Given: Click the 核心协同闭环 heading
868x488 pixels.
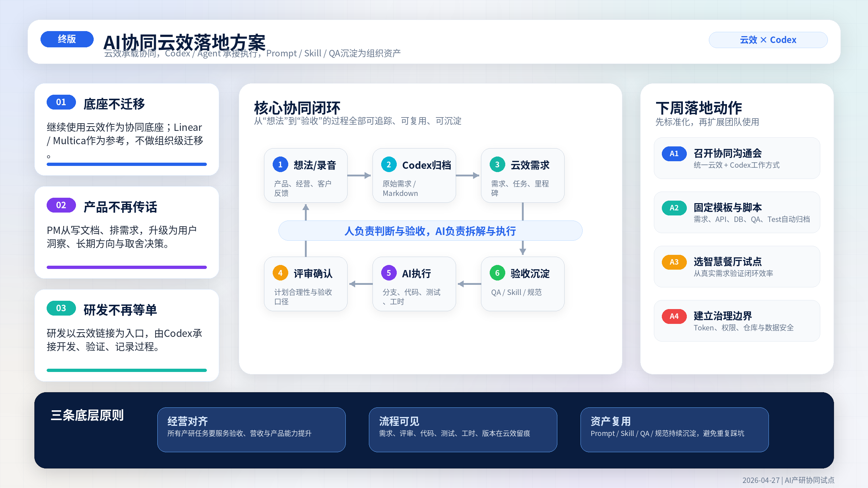Looking at the screenshot, I should (x=297, y=108).
